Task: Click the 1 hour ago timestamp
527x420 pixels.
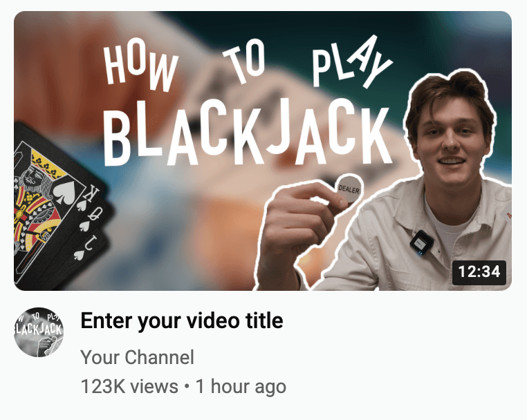Action: [241, 386]
